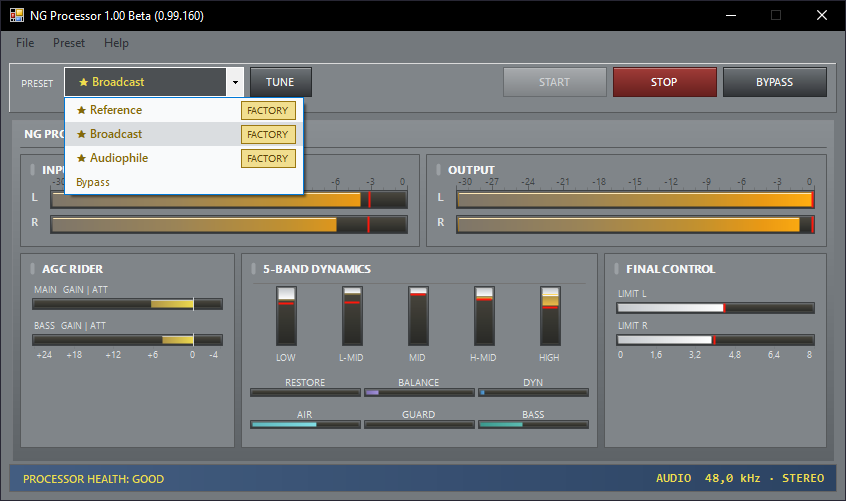Click the FINAL CONTROL heading
846x501 pixels.
(670, 269)
